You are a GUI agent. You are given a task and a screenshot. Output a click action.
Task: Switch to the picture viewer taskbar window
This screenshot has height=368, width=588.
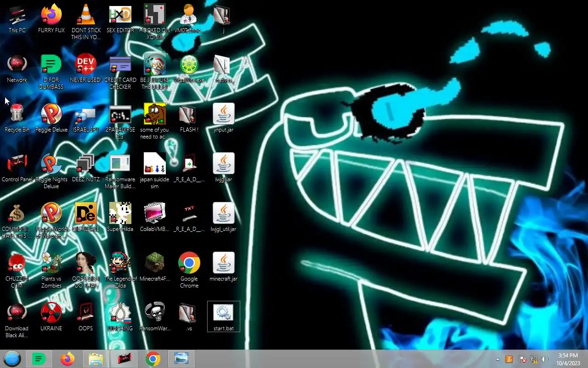pyautogui.click(x=181, y=359)
